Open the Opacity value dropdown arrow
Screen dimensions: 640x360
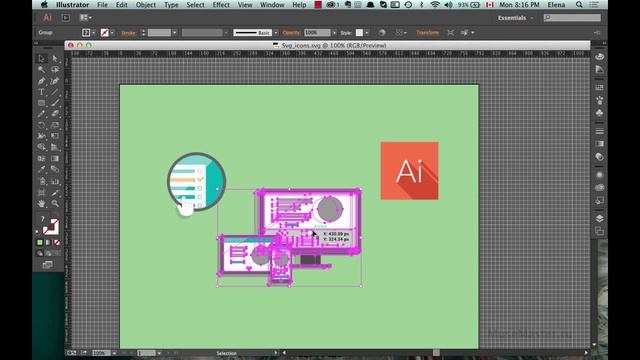[334, 33]
